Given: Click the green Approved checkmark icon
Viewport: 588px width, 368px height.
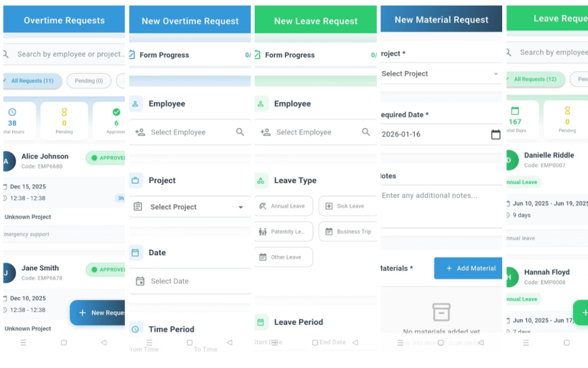Looking at the screenshot, I should point(116,112).
